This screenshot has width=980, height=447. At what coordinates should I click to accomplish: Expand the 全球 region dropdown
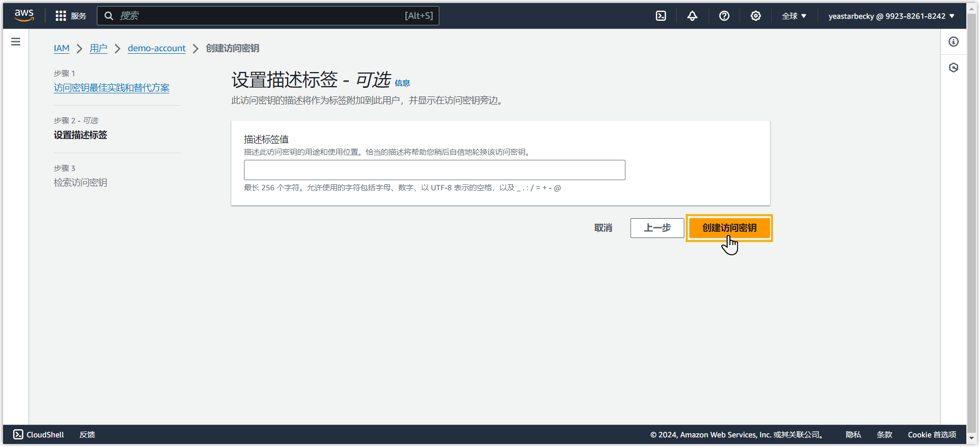794,16
